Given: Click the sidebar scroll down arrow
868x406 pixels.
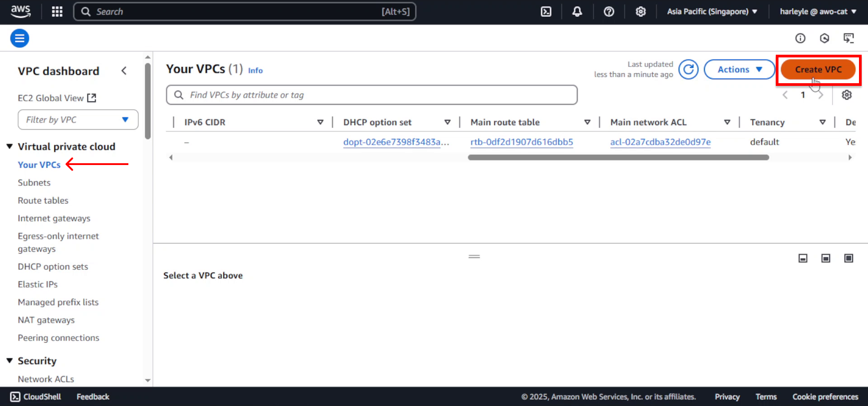Looking at the screenshot, I should (x=148, y=381).
